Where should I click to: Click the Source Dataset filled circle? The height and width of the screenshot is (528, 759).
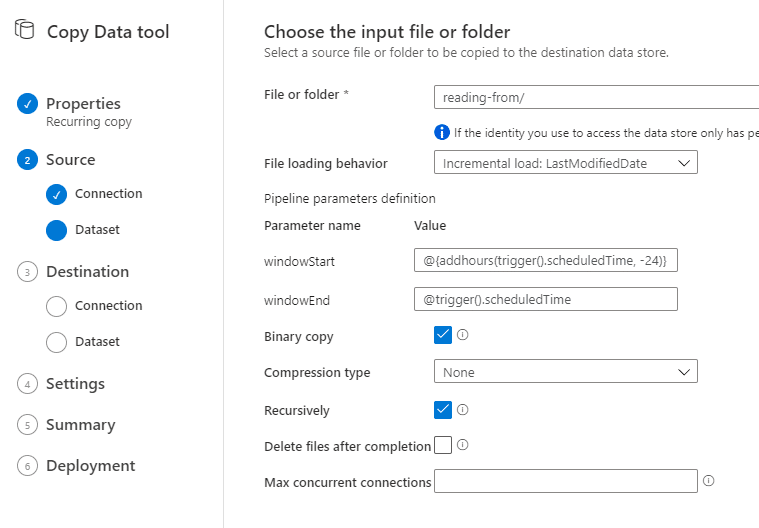(x=57, y=230)
